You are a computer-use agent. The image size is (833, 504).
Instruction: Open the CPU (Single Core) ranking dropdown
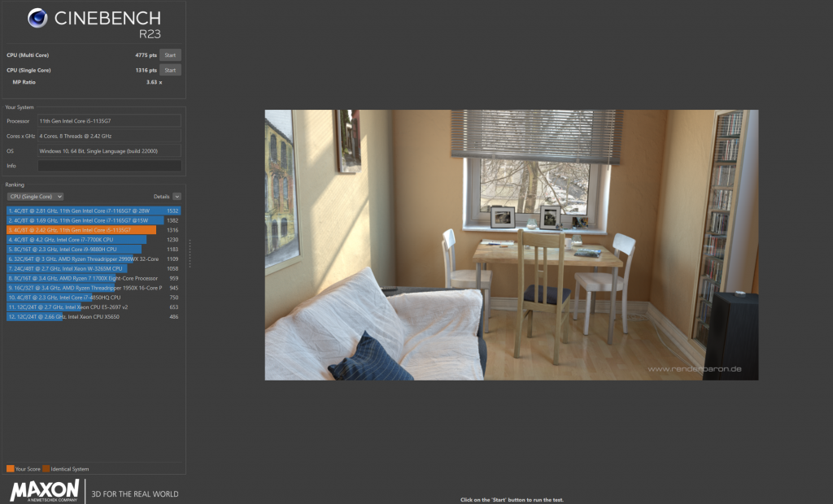[x=35, y=197]
